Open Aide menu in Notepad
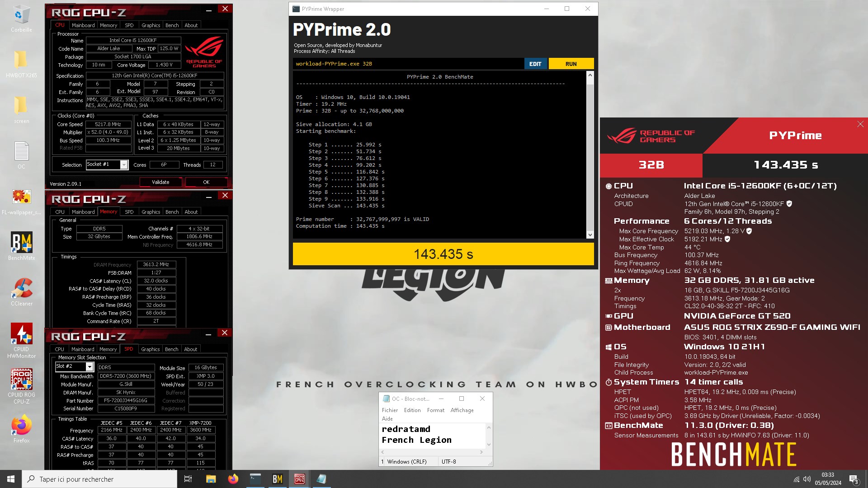Image resolution: width=868 pixels, height=488 pixels. (387, 419)
